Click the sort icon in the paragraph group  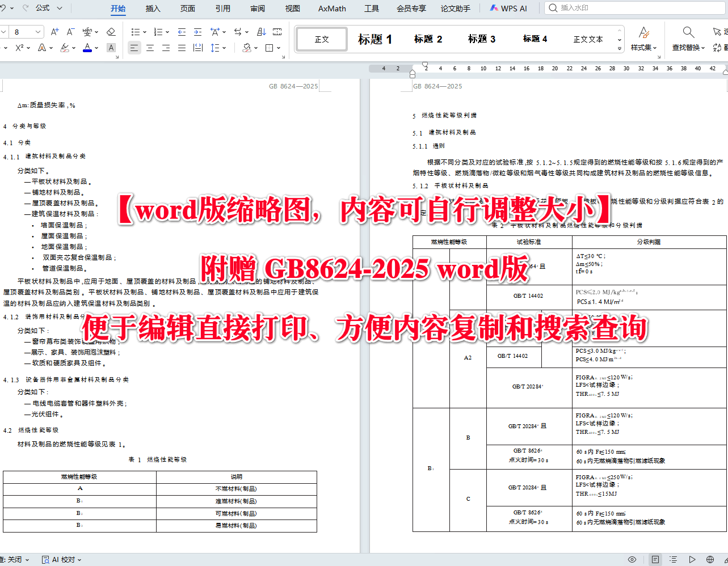coord(260,32)
